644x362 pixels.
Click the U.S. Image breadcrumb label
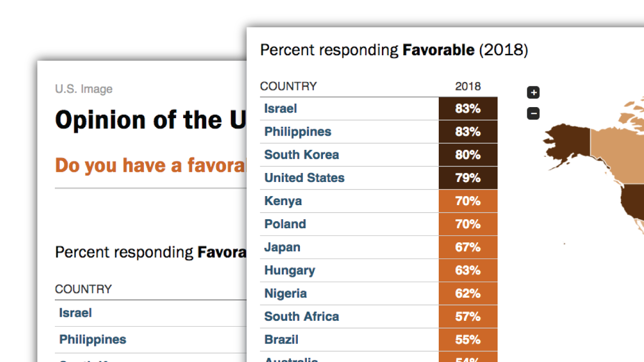84,89
